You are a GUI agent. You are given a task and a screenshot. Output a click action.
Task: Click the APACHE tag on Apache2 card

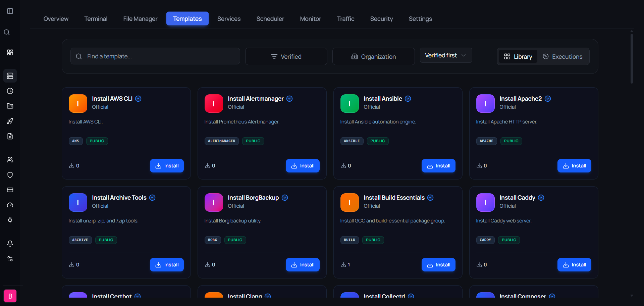coord(486,141)
